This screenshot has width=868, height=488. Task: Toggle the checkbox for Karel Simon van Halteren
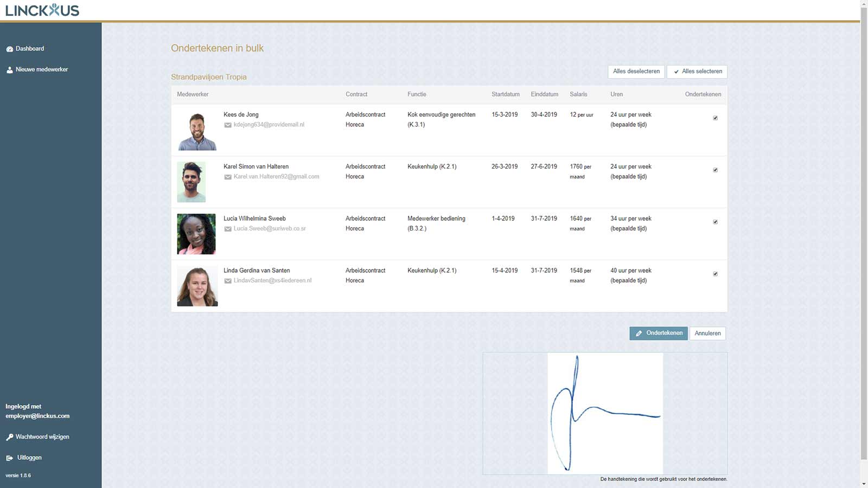715,170
